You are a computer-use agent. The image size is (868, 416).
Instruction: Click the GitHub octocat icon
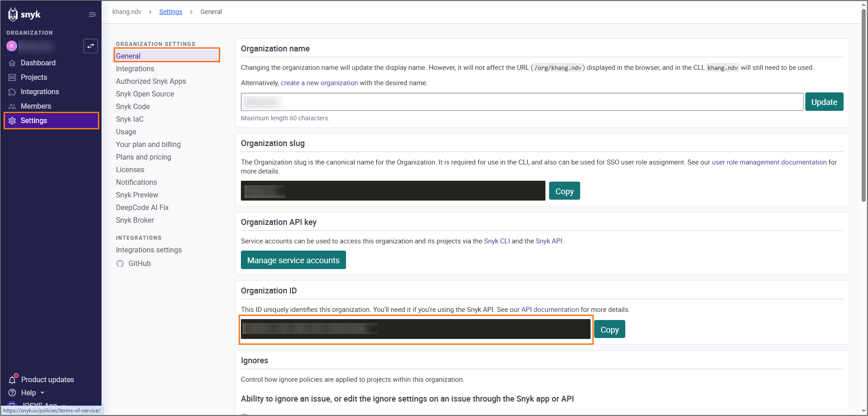tap(120, 264)
